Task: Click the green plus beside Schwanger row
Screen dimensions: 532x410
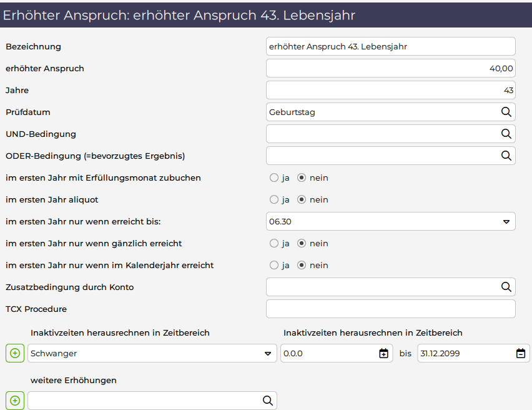Action: pyautogui.click(x=15, y=353)
